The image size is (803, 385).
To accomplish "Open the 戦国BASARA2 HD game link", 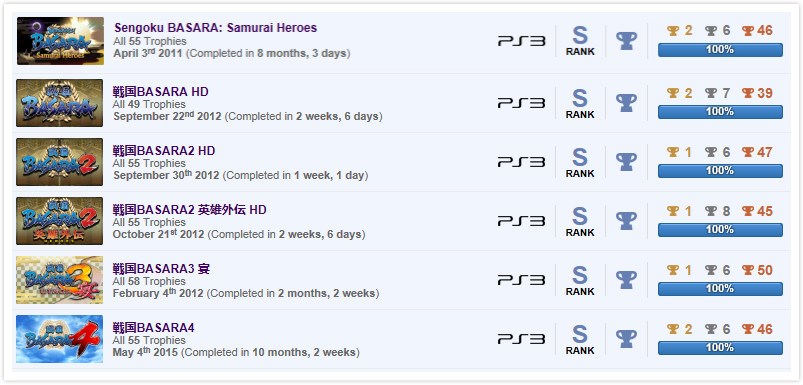I will point(164,151).
